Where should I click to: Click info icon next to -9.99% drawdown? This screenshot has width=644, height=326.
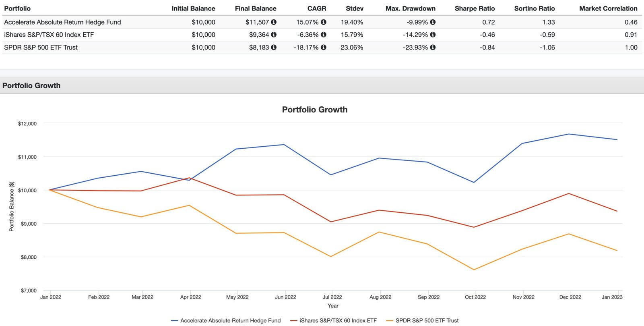pyautogui.click(x=433, y=22)
